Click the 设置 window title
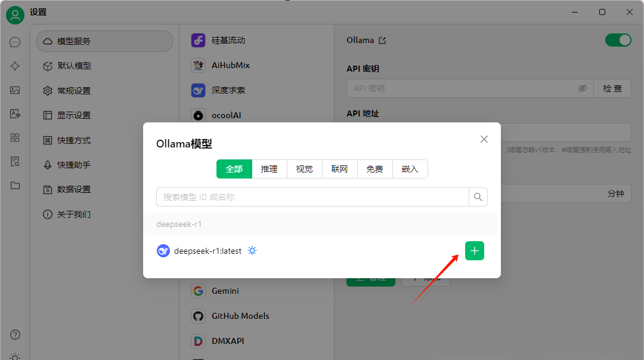 pos(38,13)
